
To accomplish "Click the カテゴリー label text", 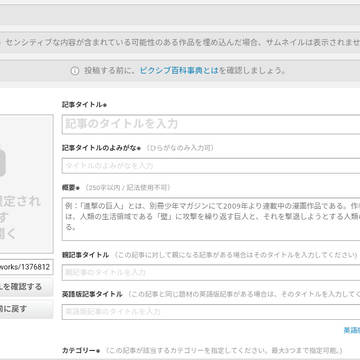I will (x=81, y=350).
